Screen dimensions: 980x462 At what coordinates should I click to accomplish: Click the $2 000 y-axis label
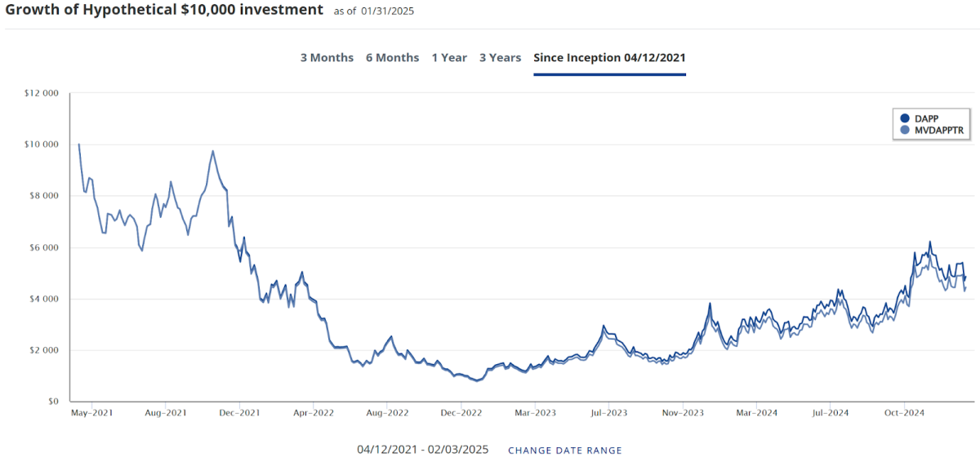click(x=44, y=350)
